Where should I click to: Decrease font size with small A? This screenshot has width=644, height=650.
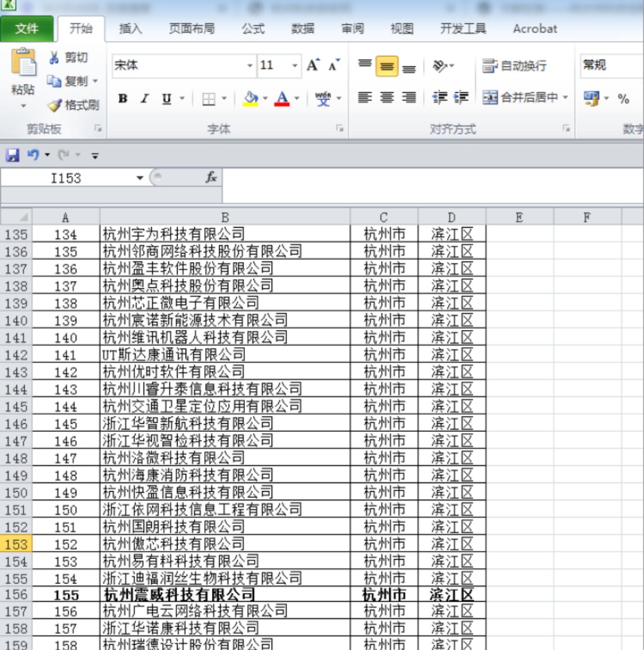334,65
